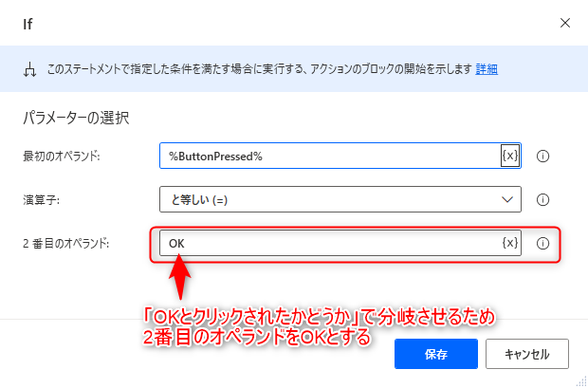
Task: Show info for 2番目のオペランド field
Action: [x=542, y=244]
